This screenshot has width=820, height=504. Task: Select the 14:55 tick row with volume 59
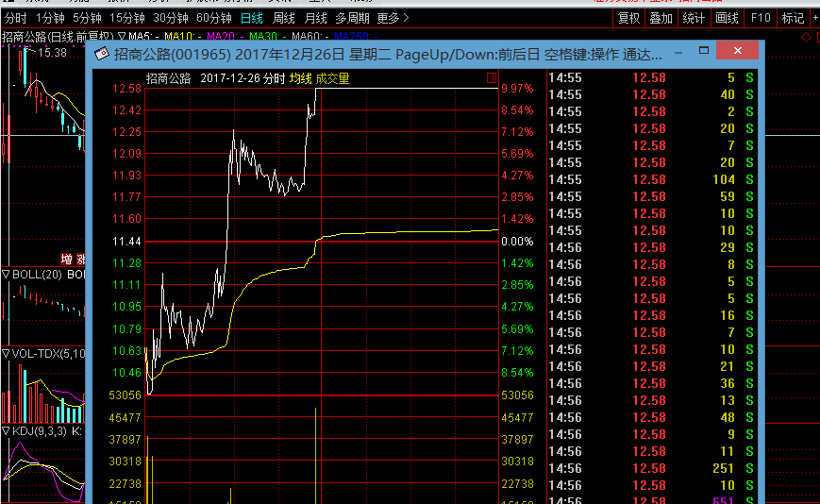pyautogui.click(x=651, y=196)
